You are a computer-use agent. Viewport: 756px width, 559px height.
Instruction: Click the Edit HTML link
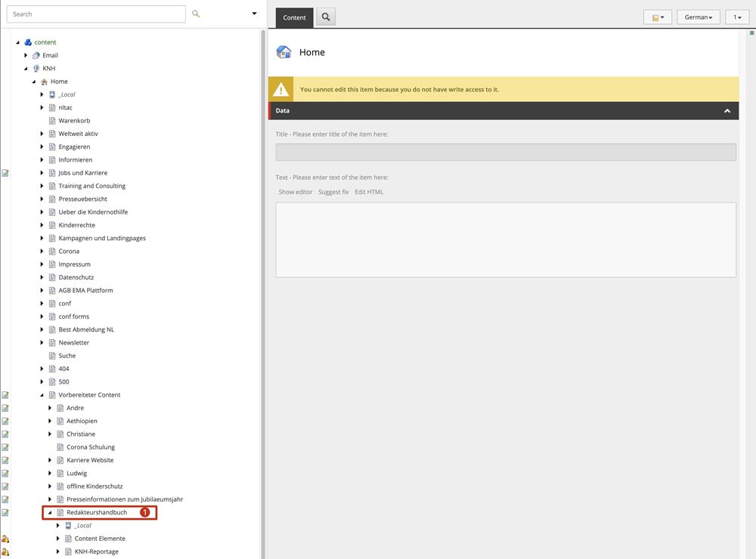tap(369, 192)
